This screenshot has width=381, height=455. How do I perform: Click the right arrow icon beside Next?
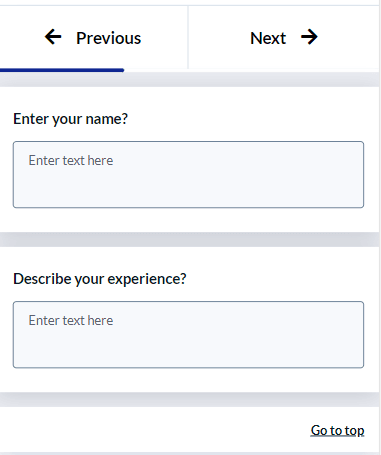[309, 37]
